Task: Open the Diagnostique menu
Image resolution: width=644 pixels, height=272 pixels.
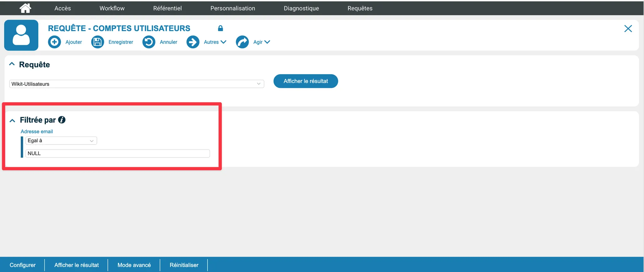Action: [301, 8]
